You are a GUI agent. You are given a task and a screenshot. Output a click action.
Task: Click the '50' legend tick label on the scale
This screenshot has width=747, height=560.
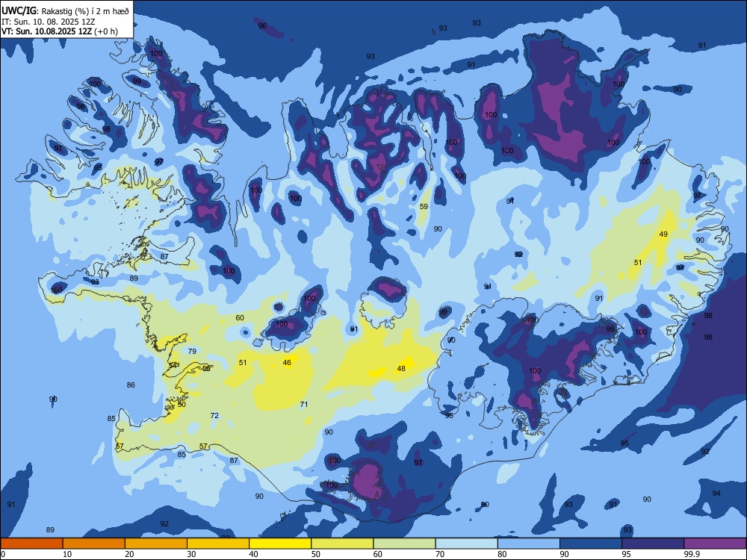click(x=315, y=554)
